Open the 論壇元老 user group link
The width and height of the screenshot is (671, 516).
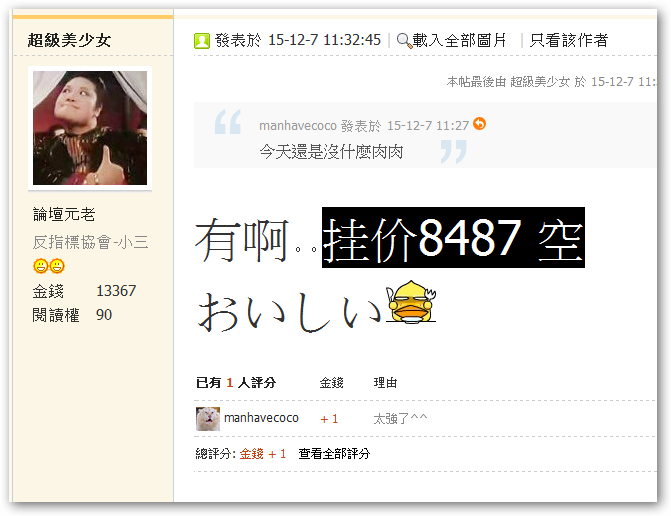(64, 214)
